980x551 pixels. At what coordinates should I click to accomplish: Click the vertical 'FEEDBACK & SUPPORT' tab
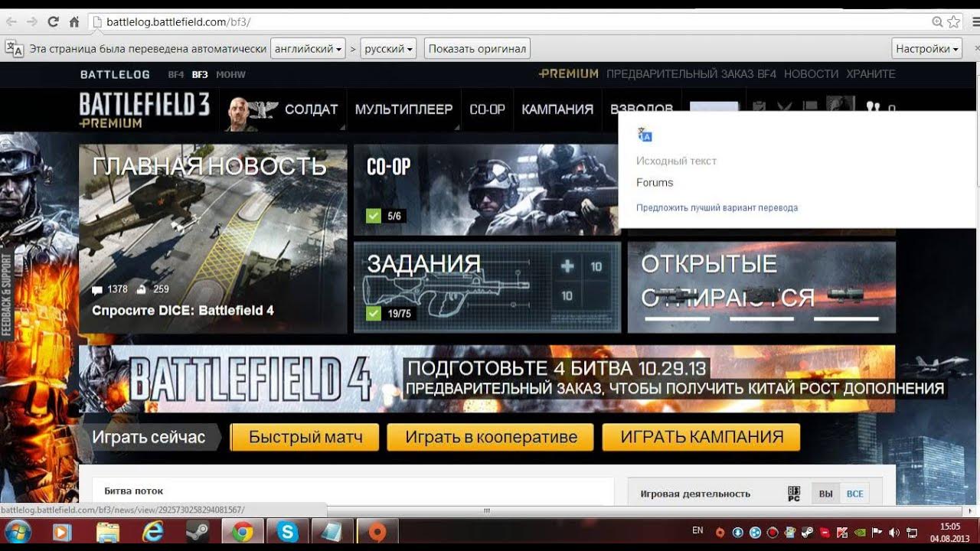tap(7, 295)
